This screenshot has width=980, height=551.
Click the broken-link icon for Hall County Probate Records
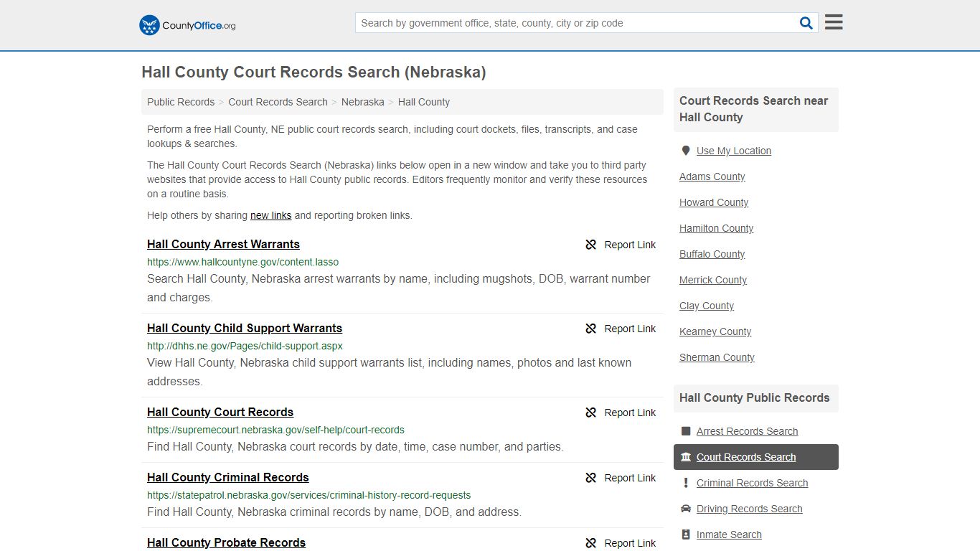tap(591, 543)
